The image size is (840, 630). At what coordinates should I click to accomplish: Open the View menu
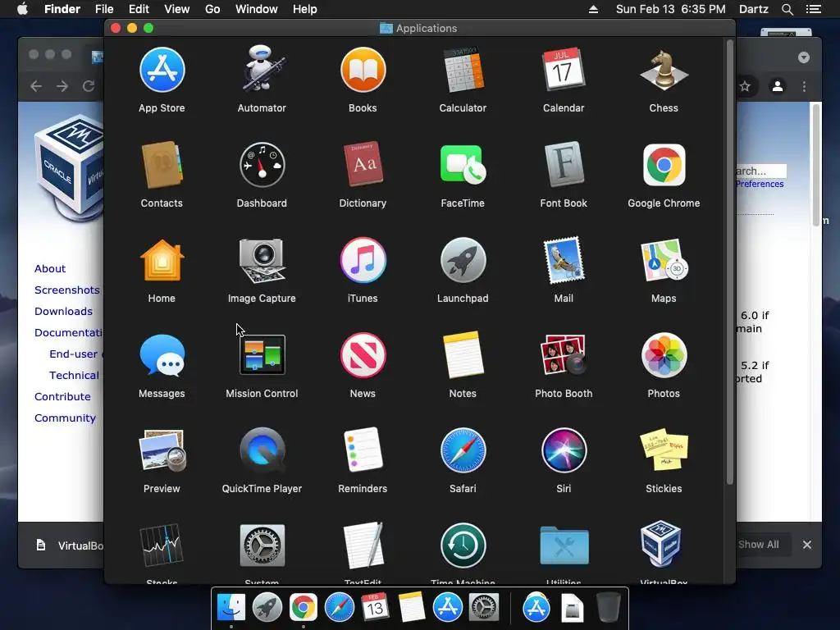click(x=177, y=9)
